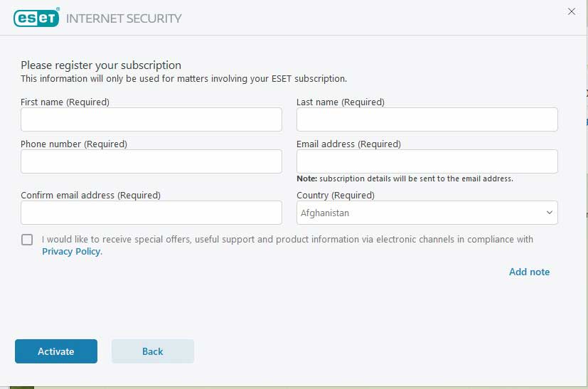The height and width of the screenshot is (389, 588).
Task: Close the ESET registration dialog
Action: coord(571,11)
